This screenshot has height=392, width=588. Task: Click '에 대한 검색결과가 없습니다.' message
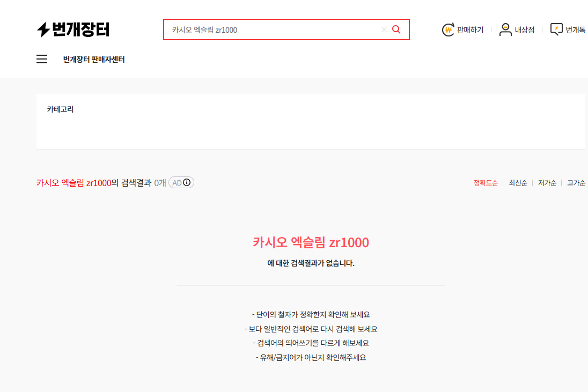pos(311,263)
